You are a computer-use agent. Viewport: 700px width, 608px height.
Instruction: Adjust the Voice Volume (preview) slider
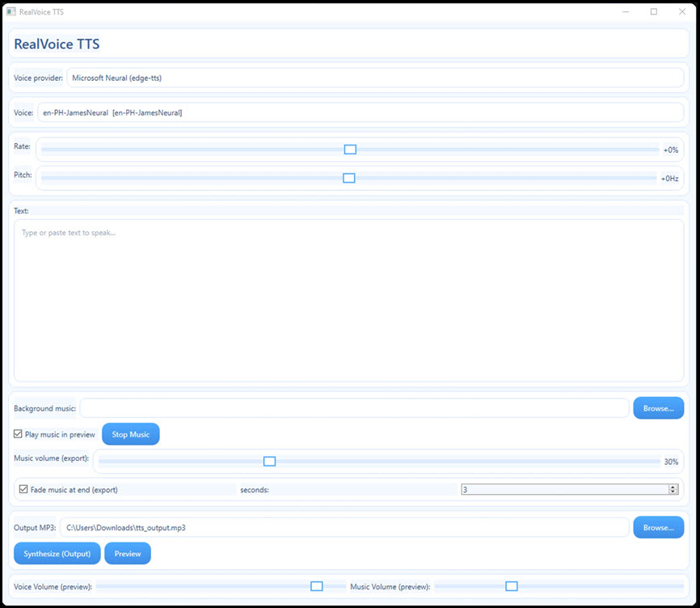(317, 586)
